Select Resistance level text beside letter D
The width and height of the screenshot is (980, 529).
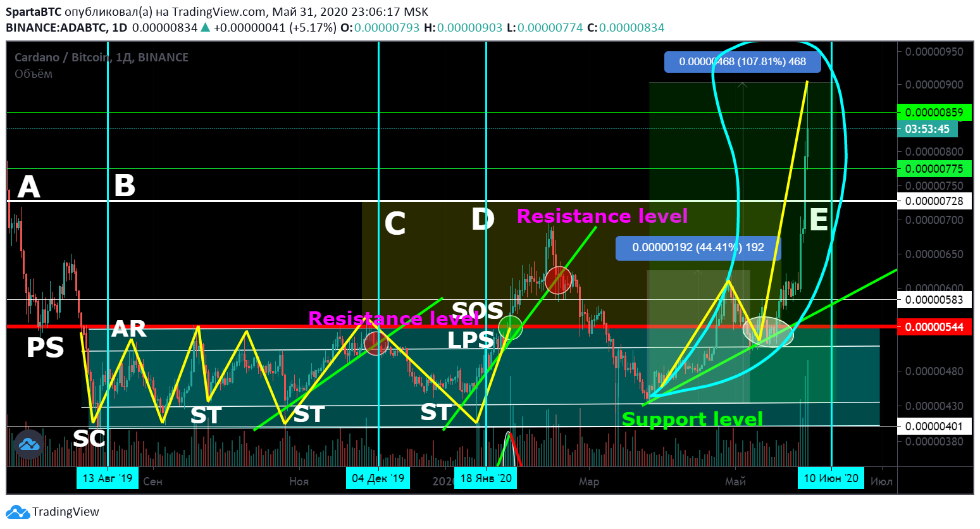(602, 216)
